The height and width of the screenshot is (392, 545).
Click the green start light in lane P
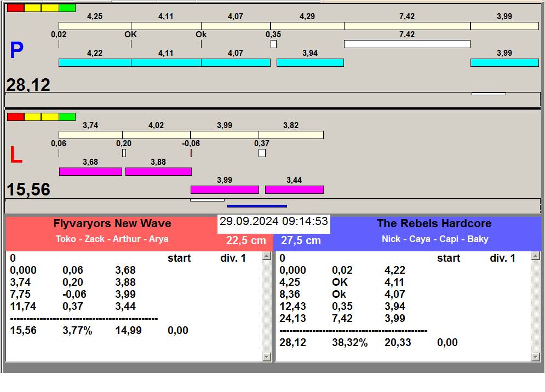pos(67,8)
